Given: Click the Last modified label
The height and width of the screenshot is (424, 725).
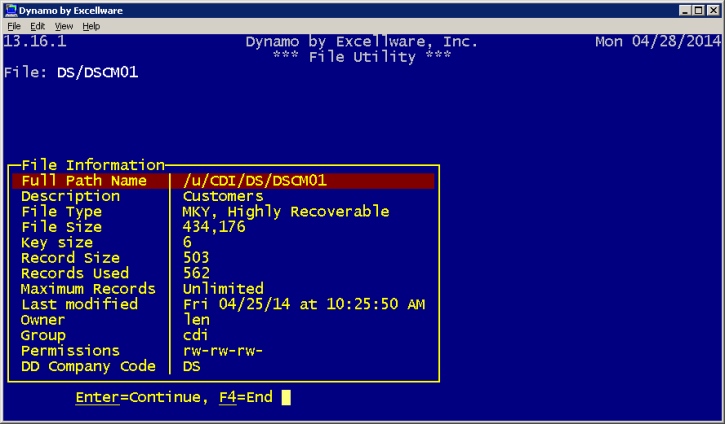Looking at the screenshot, I should [80, 304].
